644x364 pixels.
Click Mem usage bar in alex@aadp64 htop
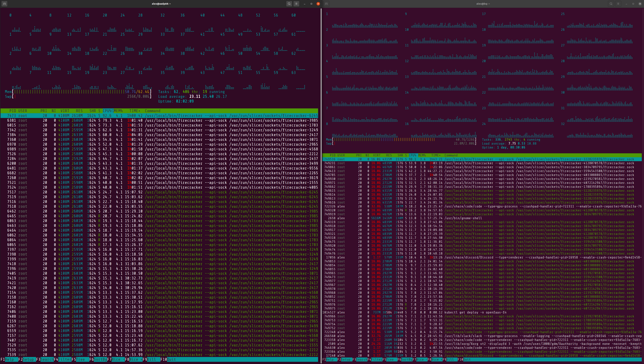pyautogui.click(x=78, y=92)
